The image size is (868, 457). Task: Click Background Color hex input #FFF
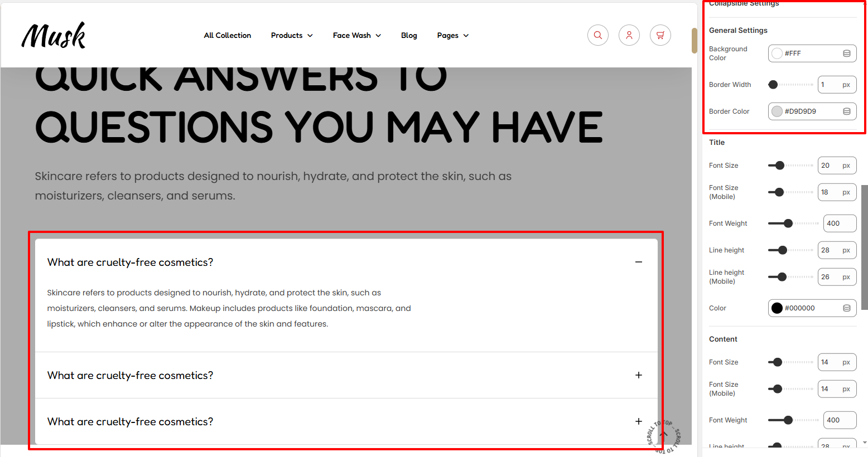point(812,54)
